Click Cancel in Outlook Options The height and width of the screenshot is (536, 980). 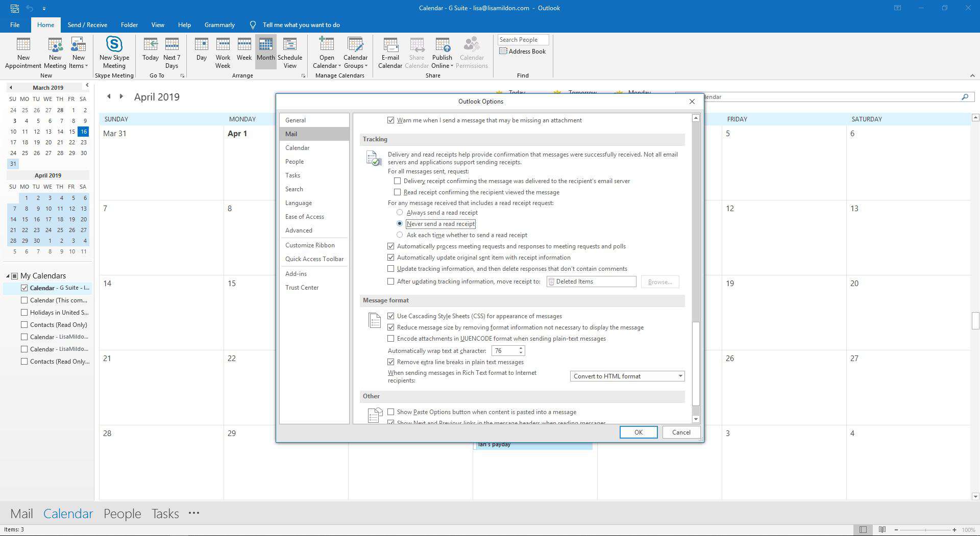click(x=681, y=432)
